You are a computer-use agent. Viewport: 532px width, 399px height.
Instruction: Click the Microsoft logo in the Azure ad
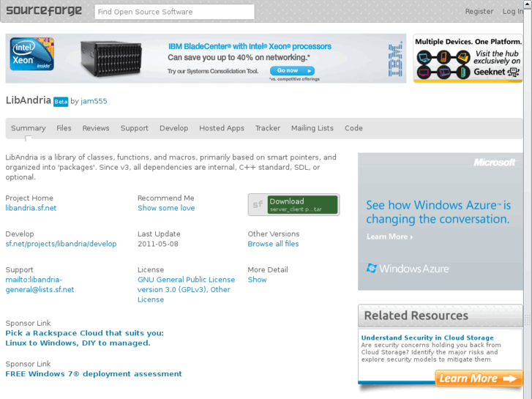[495, 163]
